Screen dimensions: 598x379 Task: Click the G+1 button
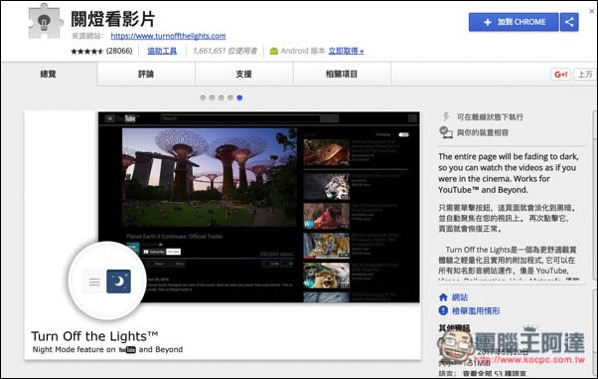tap(561, 74)
